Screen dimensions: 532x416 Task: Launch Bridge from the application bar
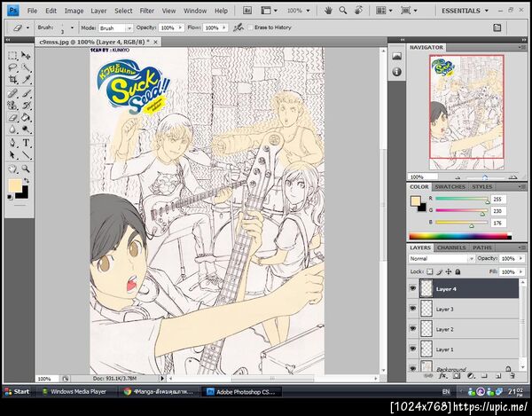247,11
